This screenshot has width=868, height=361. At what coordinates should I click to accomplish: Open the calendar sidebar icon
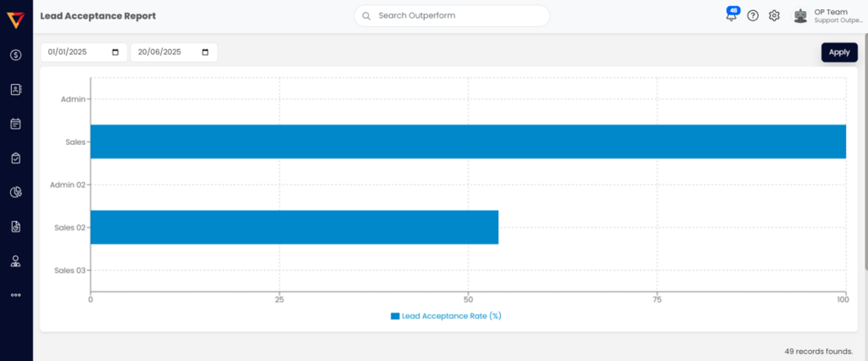15,124
